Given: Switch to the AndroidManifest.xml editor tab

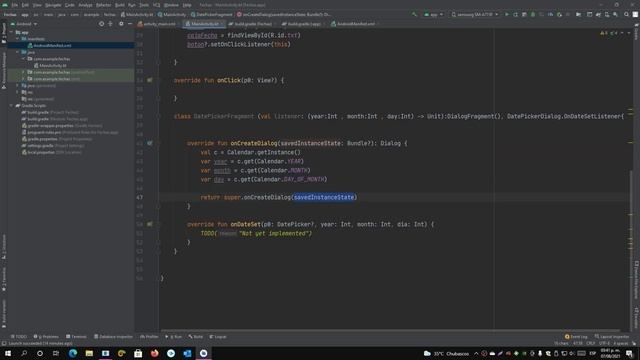Looking at the screenshot, I should (x=355, y=24).
